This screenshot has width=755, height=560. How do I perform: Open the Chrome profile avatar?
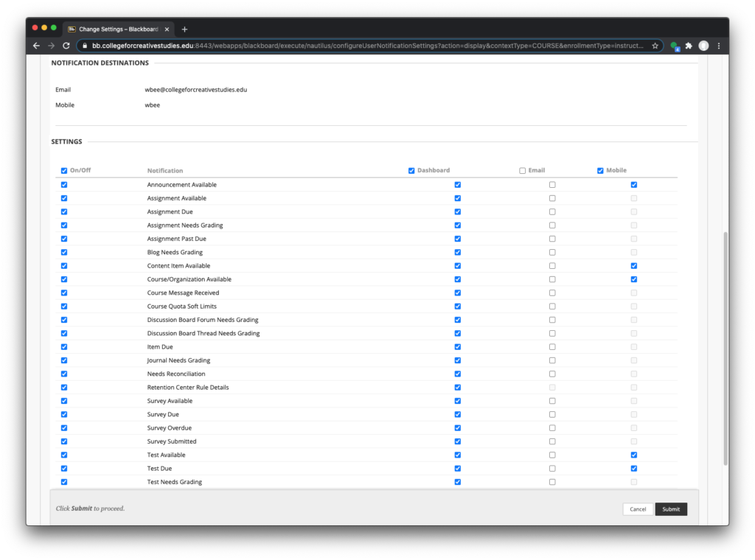pyautogui.click(x=703, y=46)
